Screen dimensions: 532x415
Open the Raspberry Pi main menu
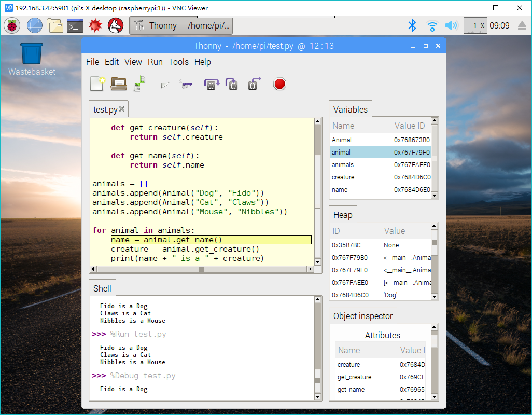(12, 25)
